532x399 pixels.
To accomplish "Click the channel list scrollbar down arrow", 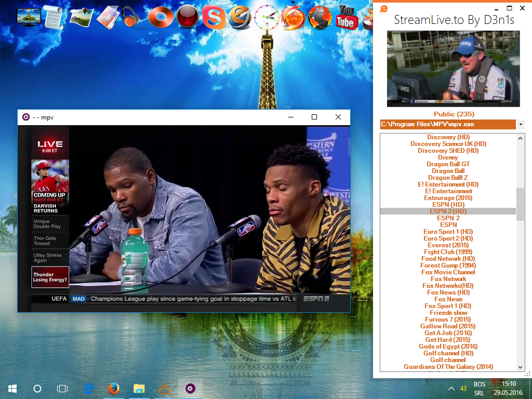I will coord(521,367).
